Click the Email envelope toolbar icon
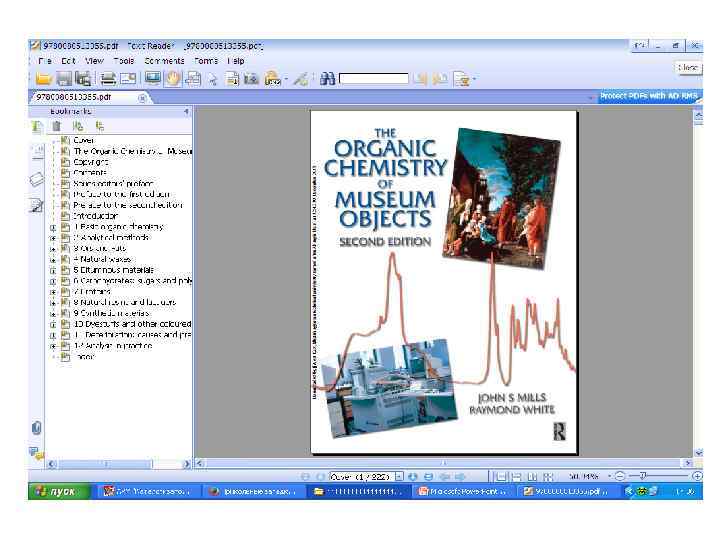720x540 pixels. (128, 79)
